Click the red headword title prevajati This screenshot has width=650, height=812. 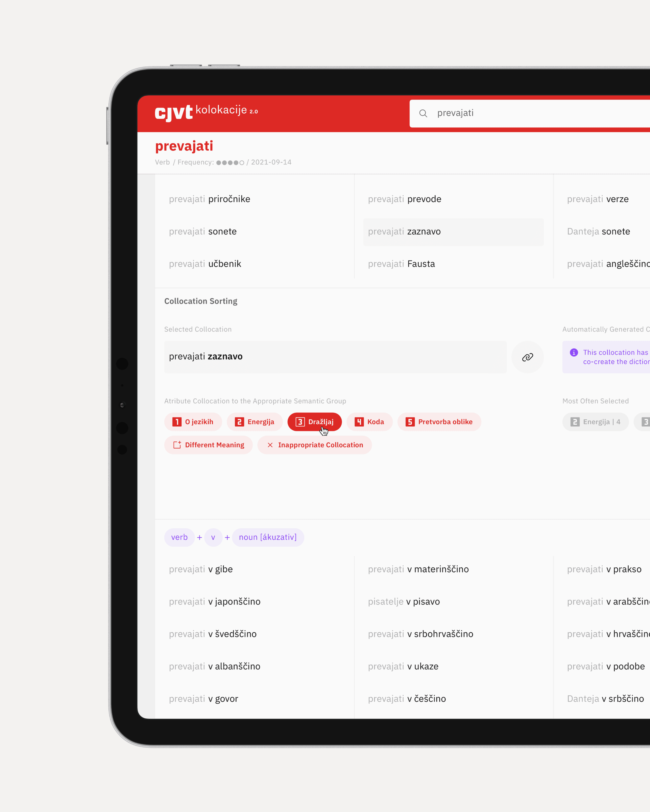tap(184, 146)
